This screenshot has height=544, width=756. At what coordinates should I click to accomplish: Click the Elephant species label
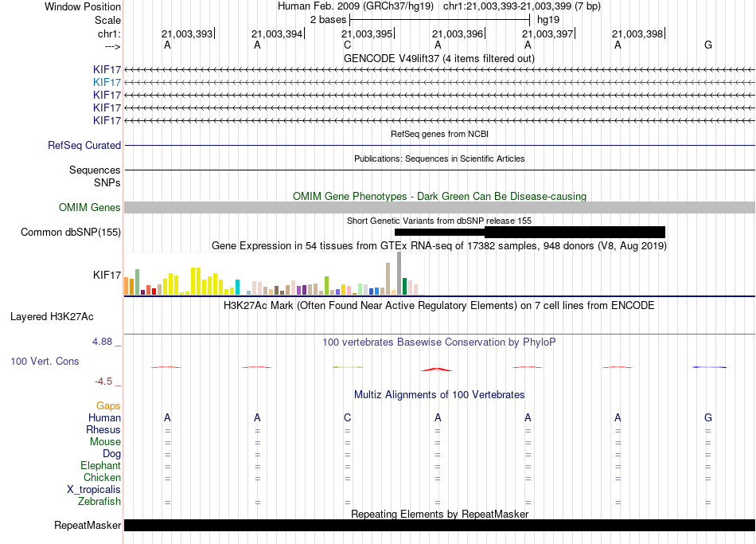[100, 465]
